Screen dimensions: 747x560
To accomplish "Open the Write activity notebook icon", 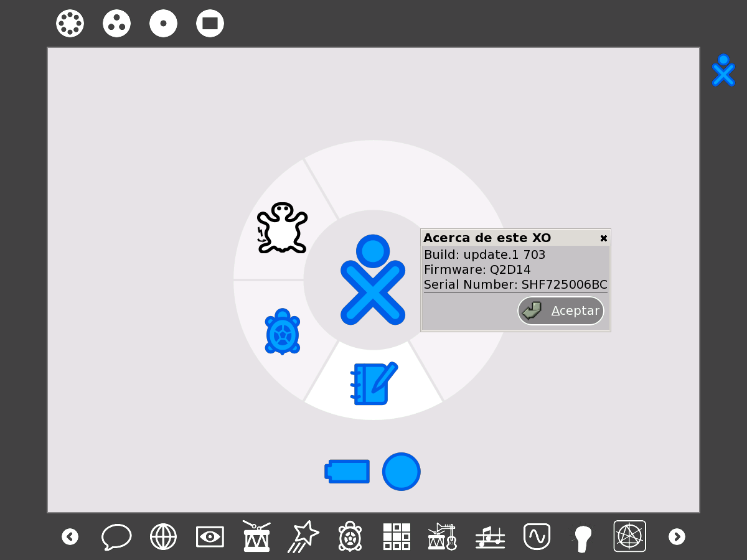I will coord(374,383).
